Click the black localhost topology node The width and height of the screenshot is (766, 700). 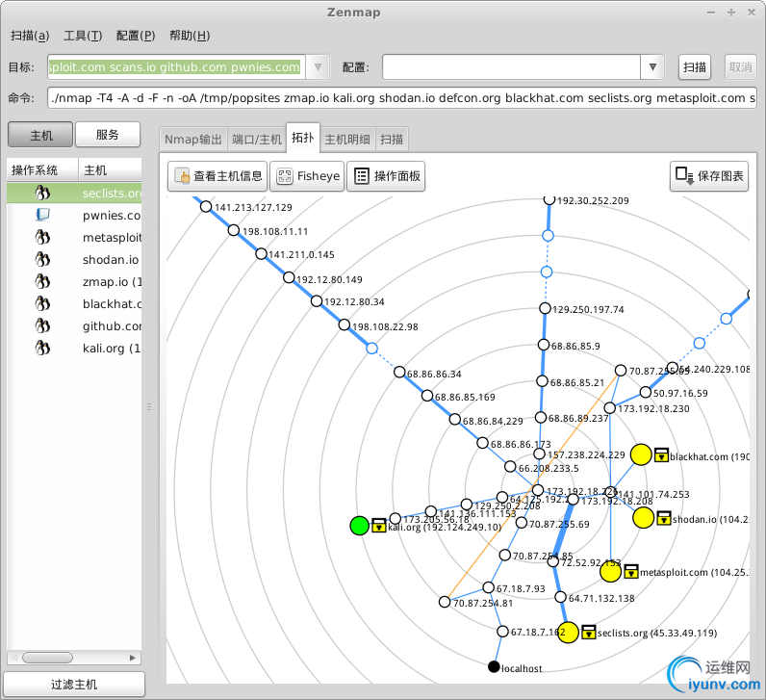(x=494, y=666)
